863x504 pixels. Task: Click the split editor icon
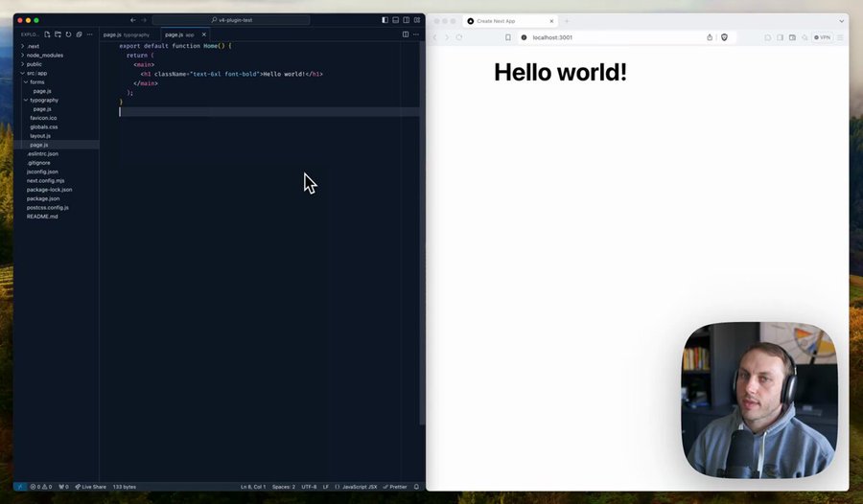point(406,34)
